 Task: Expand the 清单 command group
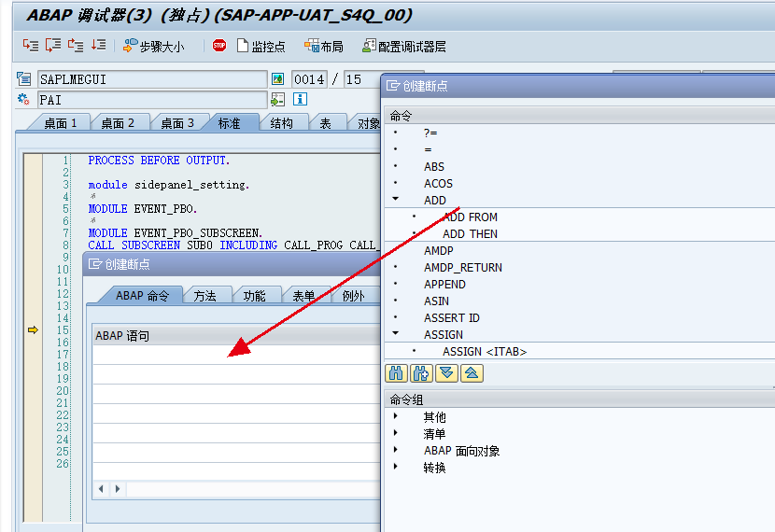(395, 433)
